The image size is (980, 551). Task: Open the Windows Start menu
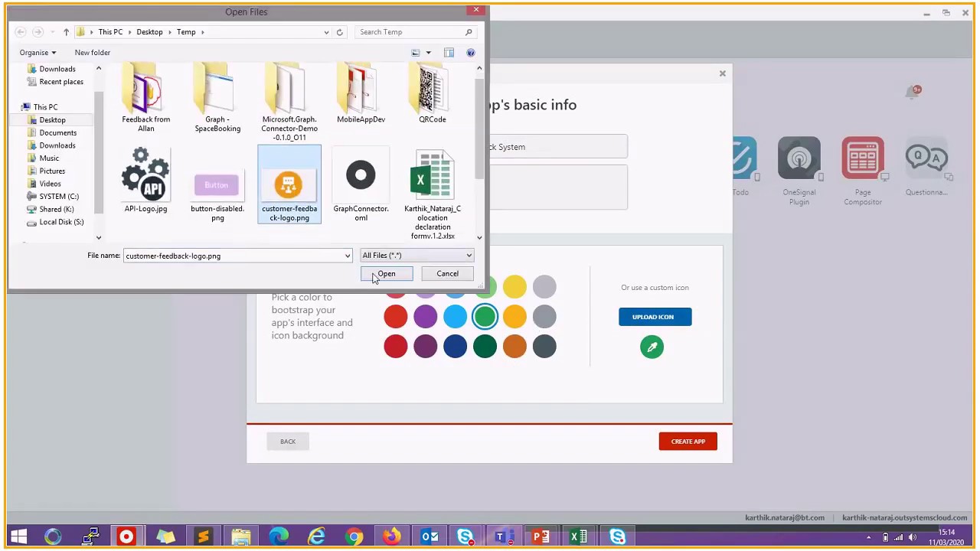click(x=18, y=537)
